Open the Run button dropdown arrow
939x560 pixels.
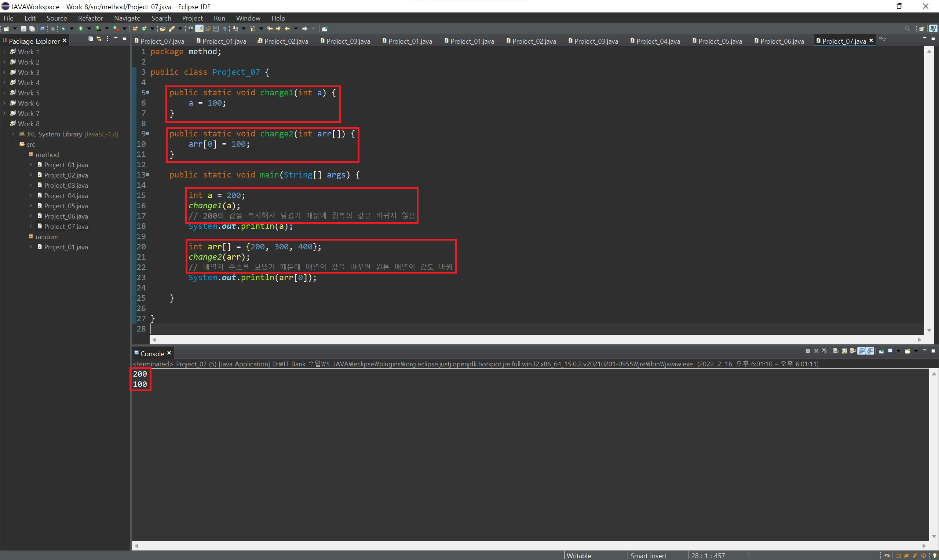(89, 29)
